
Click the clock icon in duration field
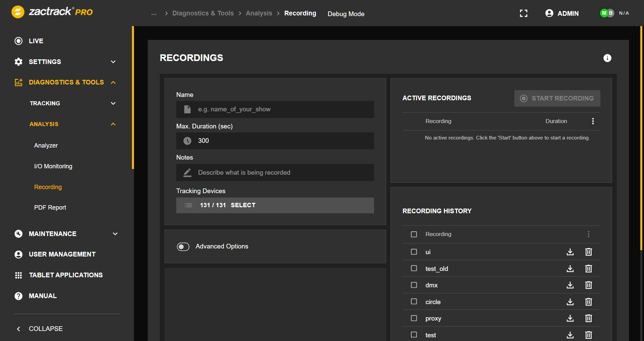[187, 141]
